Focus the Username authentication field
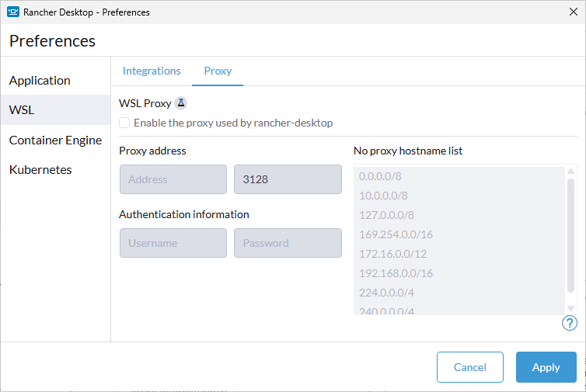Screen dimensions: 586x392 coord(173,243)
